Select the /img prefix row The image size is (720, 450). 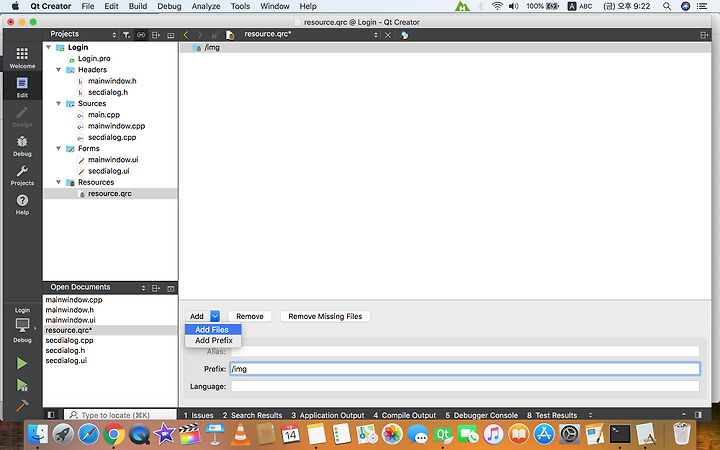445,47
